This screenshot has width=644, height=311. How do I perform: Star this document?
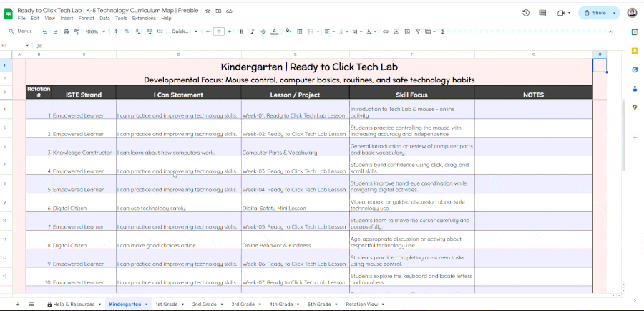point(208,11)
